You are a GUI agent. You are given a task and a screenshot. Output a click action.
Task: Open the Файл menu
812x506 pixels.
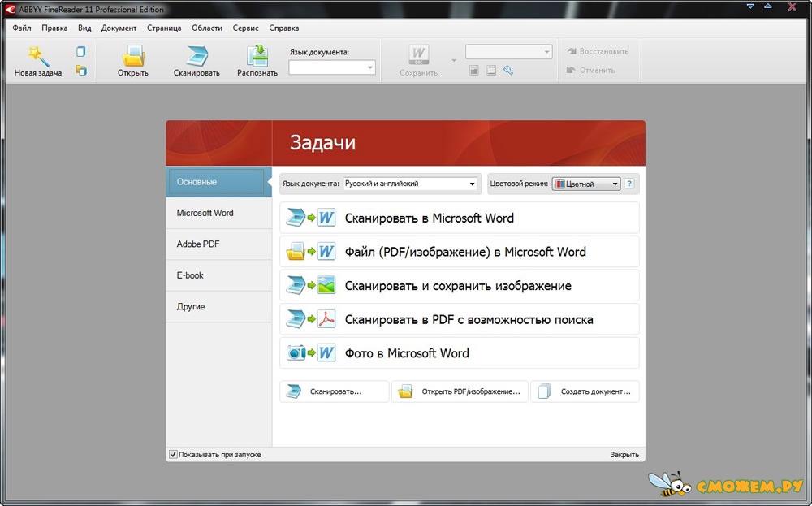tap(22, 28)
